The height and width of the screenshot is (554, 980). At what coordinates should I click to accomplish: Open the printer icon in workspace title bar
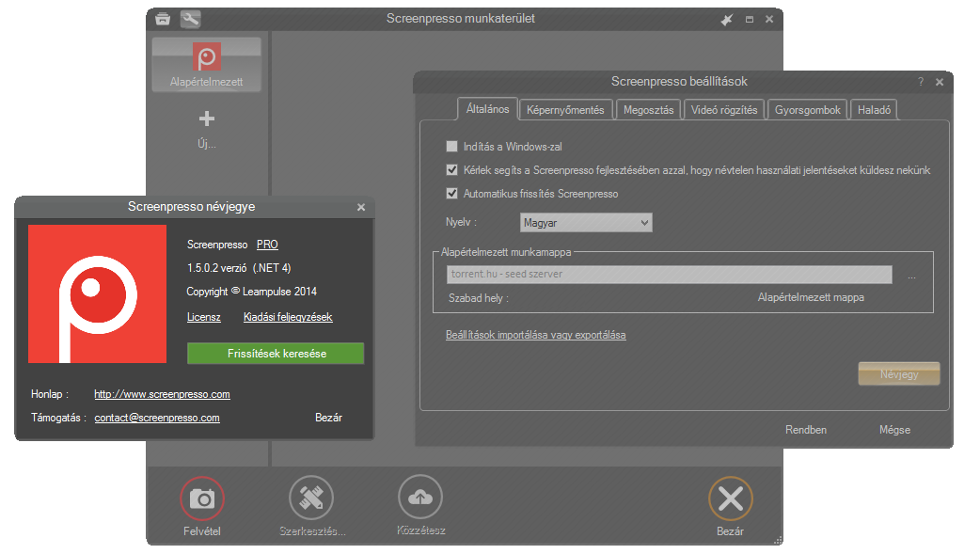tap(163, 18)
